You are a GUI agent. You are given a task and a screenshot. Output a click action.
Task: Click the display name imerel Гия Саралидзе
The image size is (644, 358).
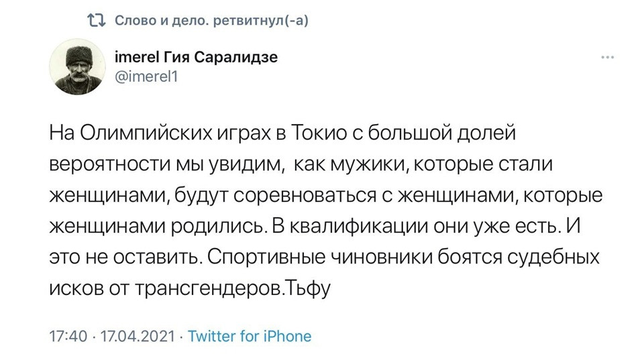tap(192, 57)
